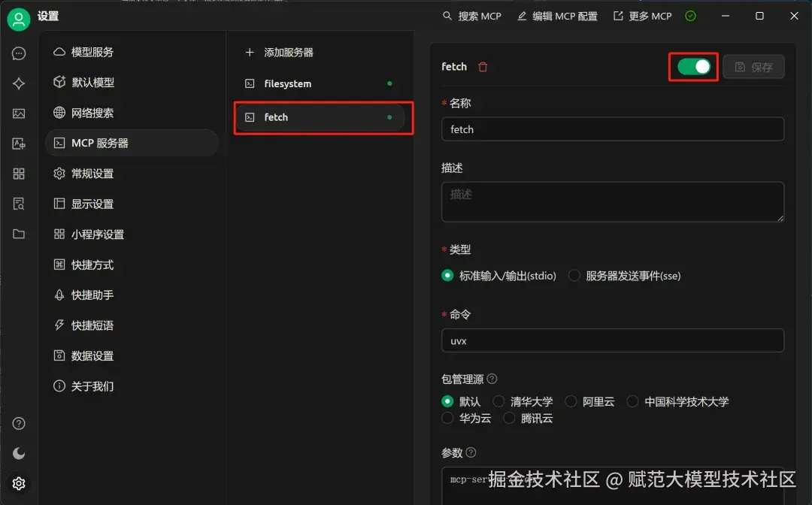Click the green status check icon
The image size is (812, 505).
690,16
